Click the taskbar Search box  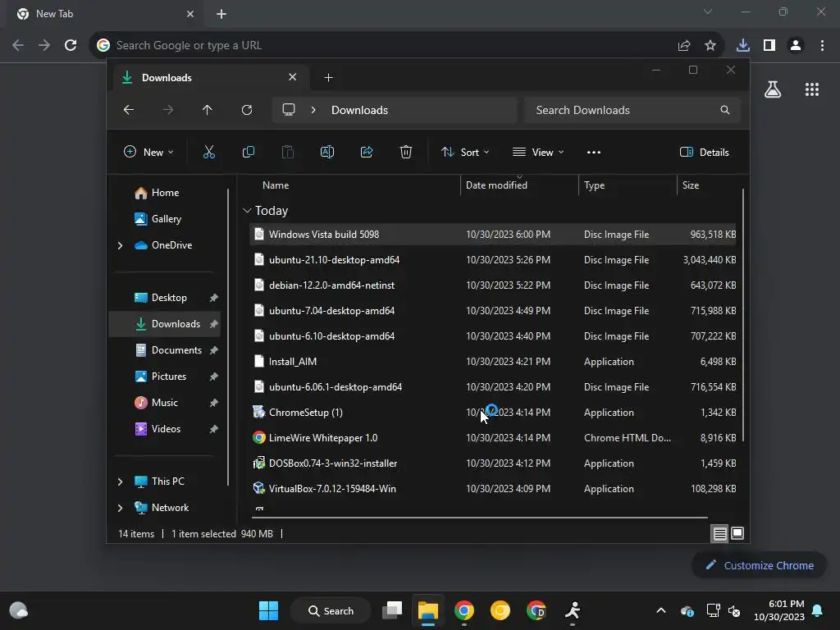[331, 610]
